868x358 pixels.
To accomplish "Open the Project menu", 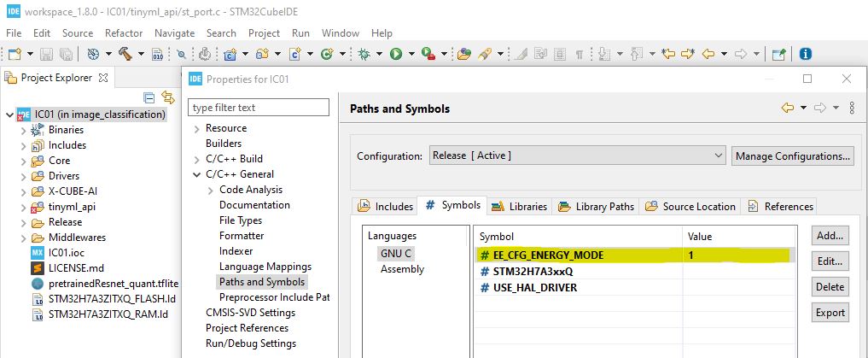I will [264, 33].
